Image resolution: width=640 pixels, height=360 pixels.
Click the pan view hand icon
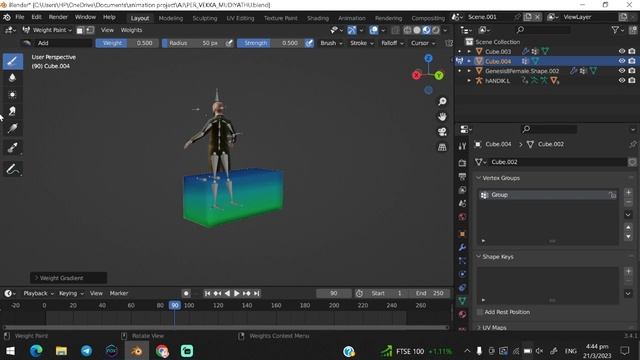tap(442, 117)
